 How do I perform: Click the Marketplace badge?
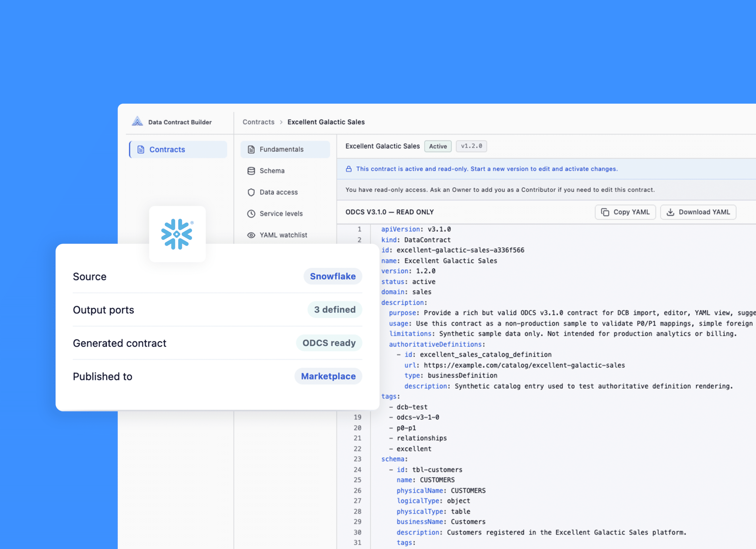pos(328,376)
